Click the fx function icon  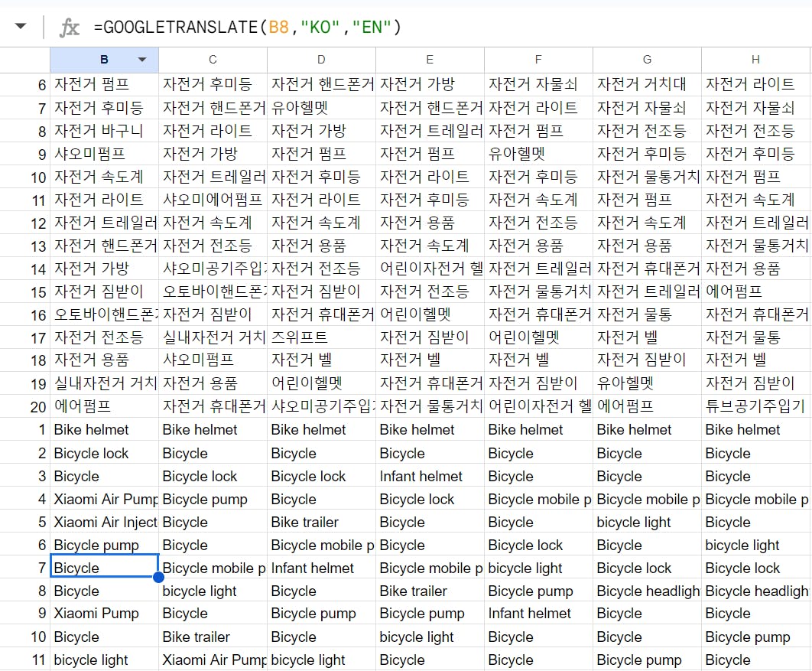pyautogui.click(x=70, y=28)
